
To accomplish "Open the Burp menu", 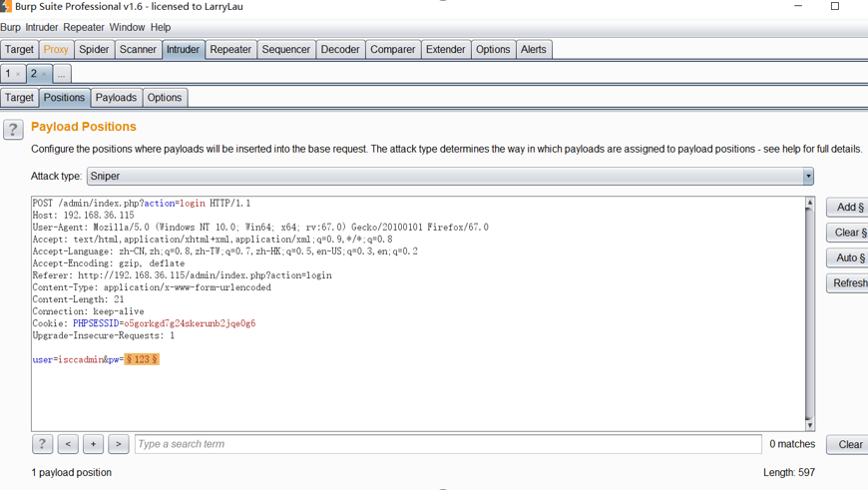I will (x=11, y=27).
